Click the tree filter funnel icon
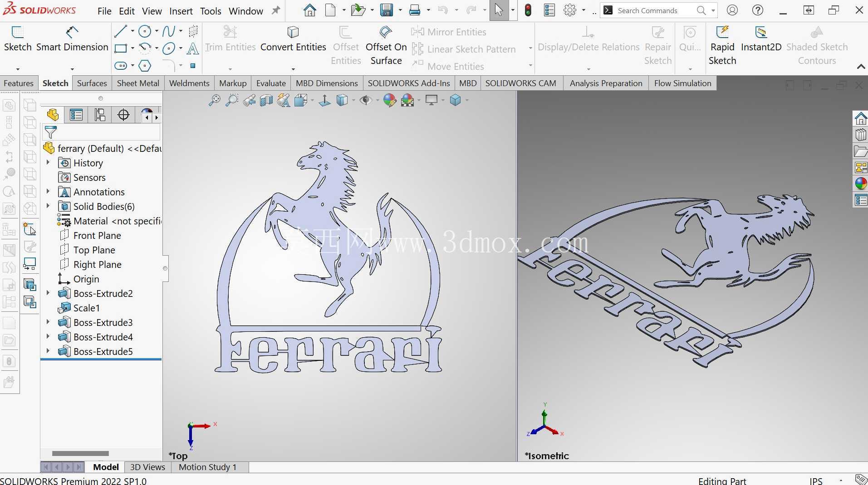This screenshot has height=485, width=868. coord(51,132)
